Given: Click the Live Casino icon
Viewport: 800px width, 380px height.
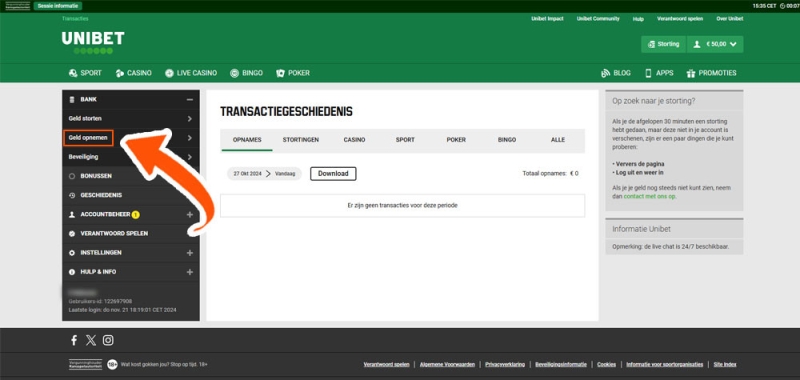Looking at the screenshot, I should [x=169, y=73].
